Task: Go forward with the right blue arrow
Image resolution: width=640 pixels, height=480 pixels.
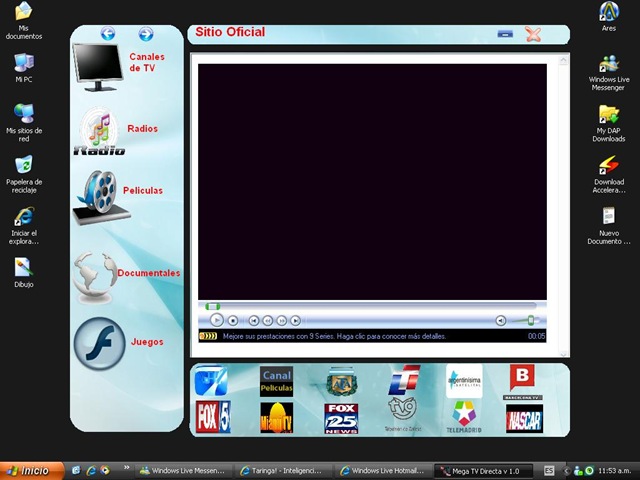Action: [x=146, y=34]
